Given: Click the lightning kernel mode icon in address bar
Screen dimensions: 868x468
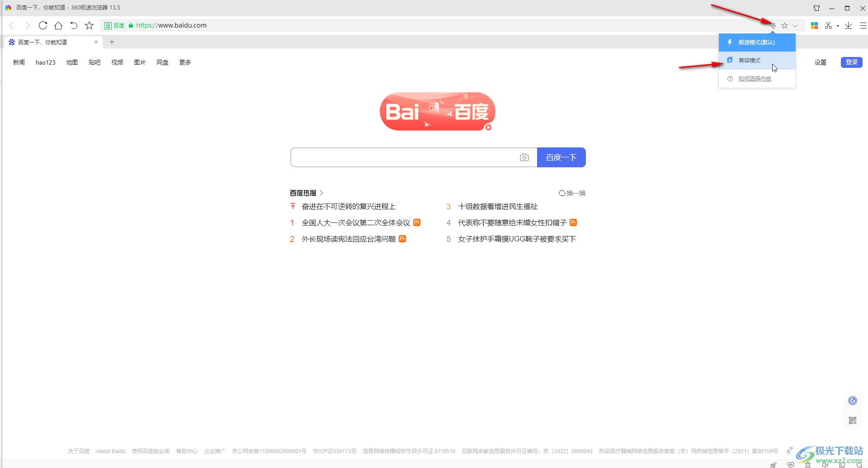Looking at the screenshot, I should click(774, 26).
